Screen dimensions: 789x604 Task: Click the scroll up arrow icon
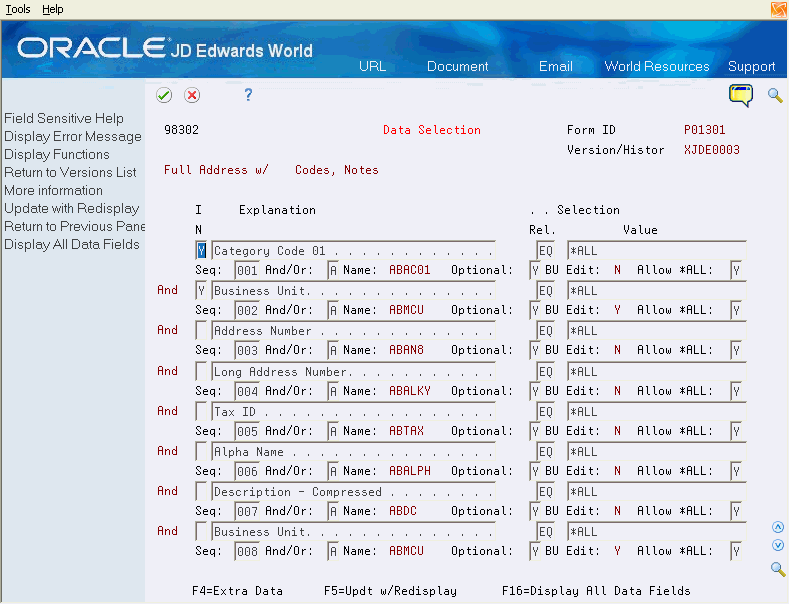click(x=778, y=527)
